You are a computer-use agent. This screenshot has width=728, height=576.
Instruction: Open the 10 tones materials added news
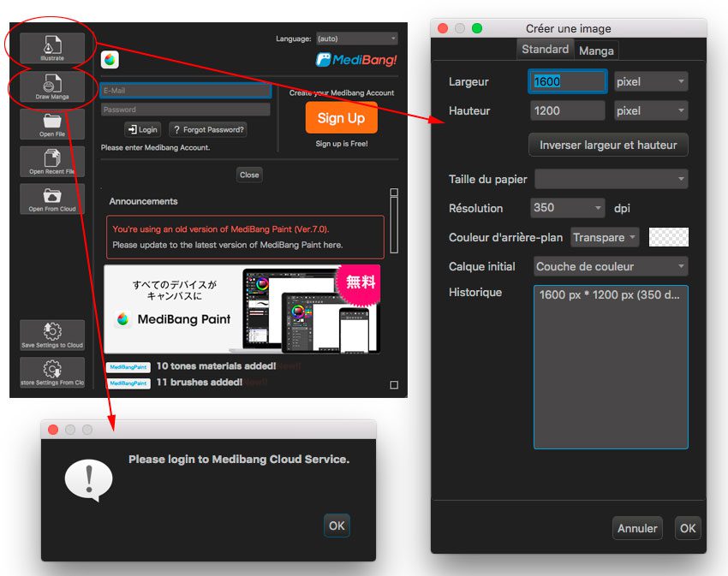[217, 366]
